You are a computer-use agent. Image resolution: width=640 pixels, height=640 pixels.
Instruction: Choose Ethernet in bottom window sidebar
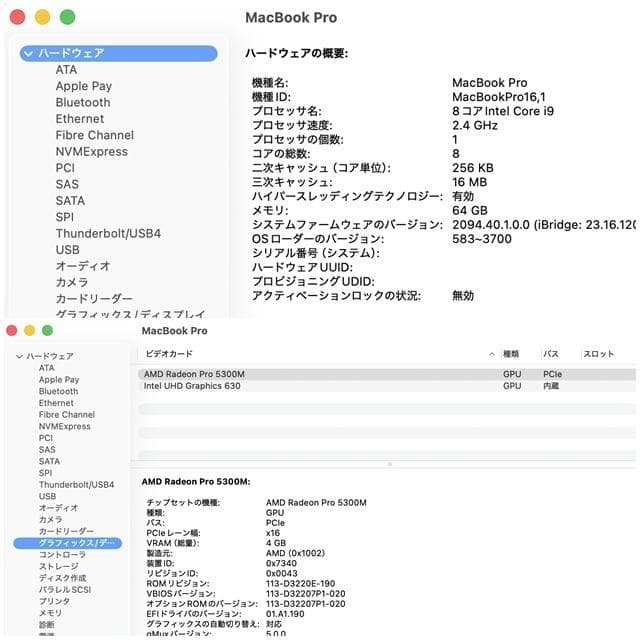pyautogui.click(x=56, y=403)
